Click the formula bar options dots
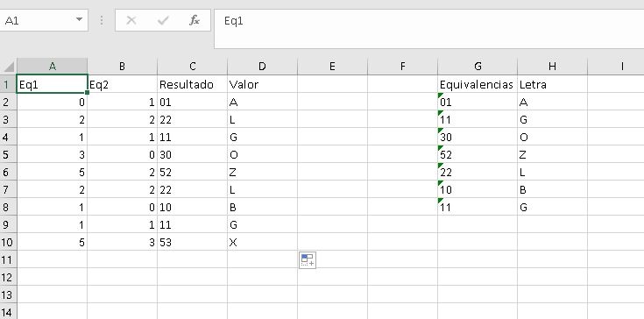The height and width of the screenshot is (319, 644). click(x=102, y=20)
